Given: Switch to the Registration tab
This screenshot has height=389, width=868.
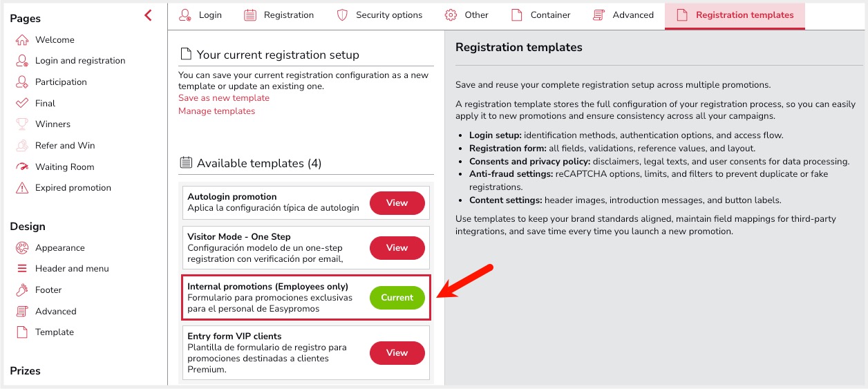Looking at the screenshot, I should tap(279, 15).
